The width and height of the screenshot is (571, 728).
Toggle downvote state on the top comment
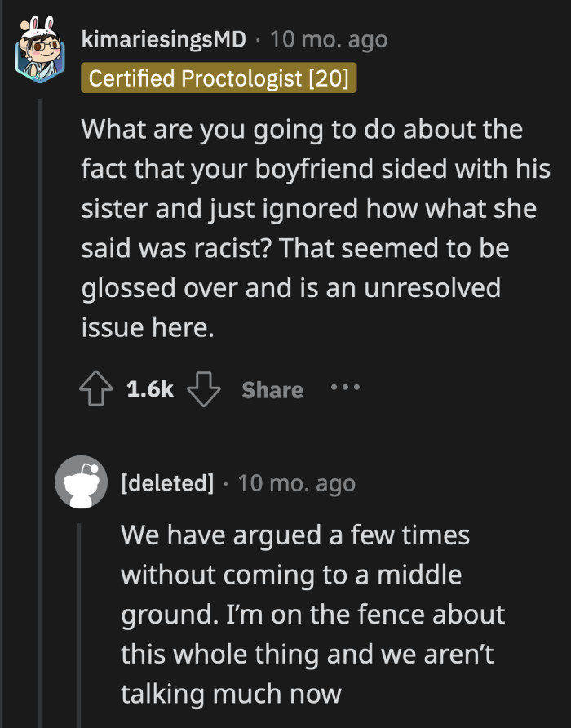[203, 389]
